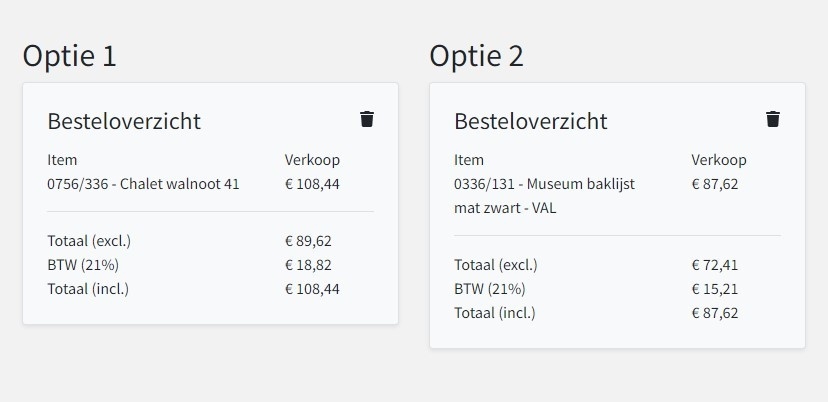Screen dimensions: 828x402
Task: Click item 0336/131 - Museum baklijst mat zwart
Action: (x=544, y=196)
